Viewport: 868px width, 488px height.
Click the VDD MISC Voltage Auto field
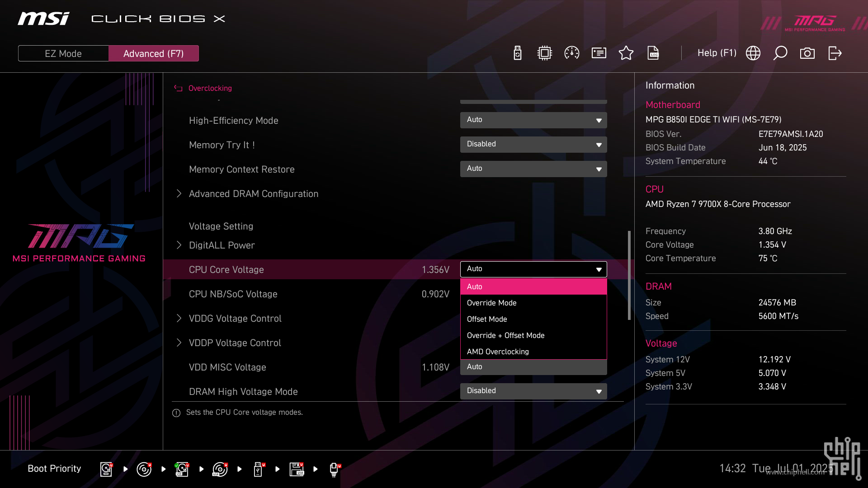[x=533, y=367]
